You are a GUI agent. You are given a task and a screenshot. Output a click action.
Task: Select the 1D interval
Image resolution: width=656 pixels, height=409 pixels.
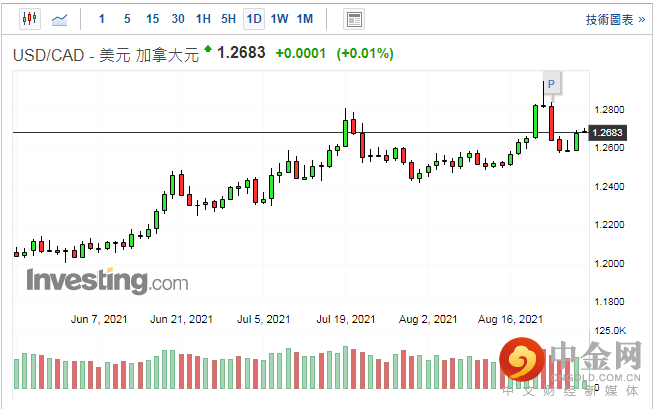pos(254,19)
